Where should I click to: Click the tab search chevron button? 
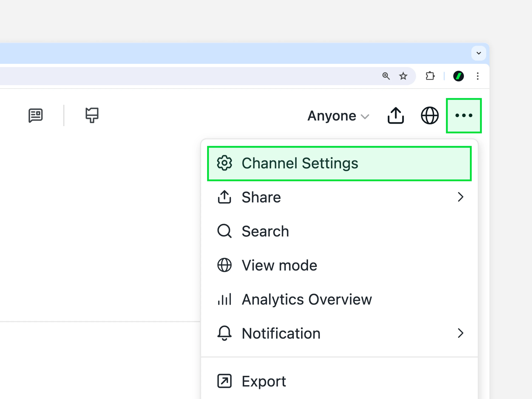tap(479, 53)
